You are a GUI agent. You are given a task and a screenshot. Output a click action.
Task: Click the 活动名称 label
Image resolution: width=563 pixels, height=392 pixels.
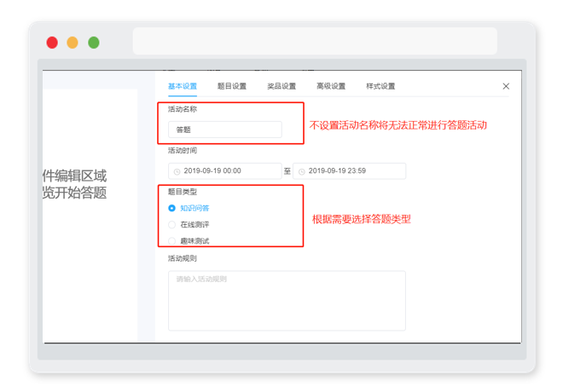point(183,109)
